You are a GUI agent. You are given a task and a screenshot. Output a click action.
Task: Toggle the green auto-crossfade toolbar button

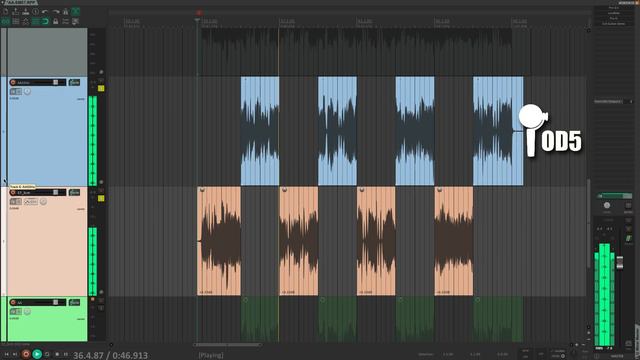(76, 11)
